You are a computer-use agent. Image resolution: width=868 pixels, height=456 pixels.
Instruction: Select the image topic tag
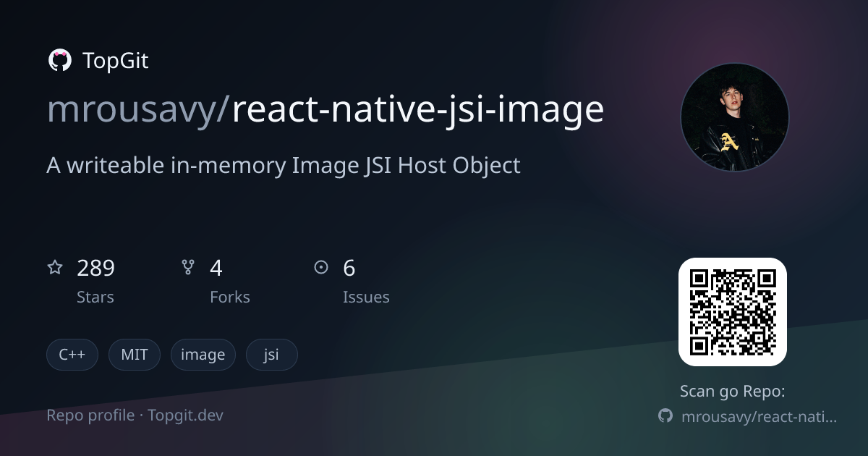click(x=203, y=355)
